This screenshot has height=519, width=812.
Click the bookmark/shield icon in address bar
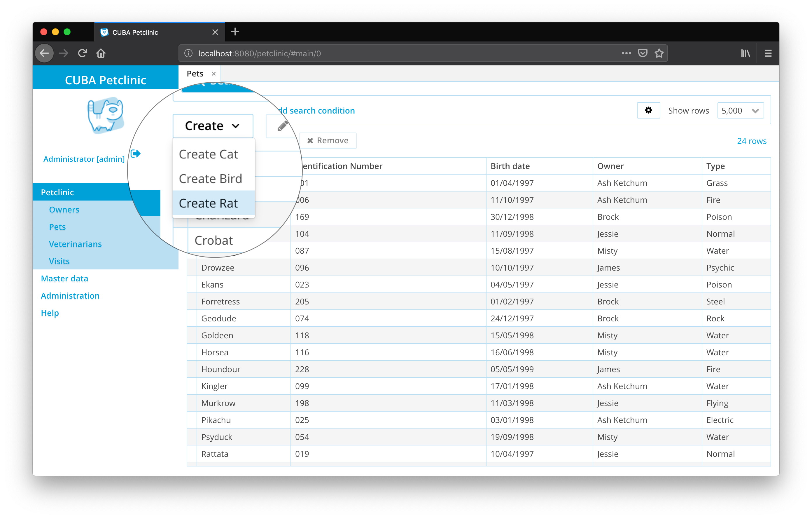643,53
